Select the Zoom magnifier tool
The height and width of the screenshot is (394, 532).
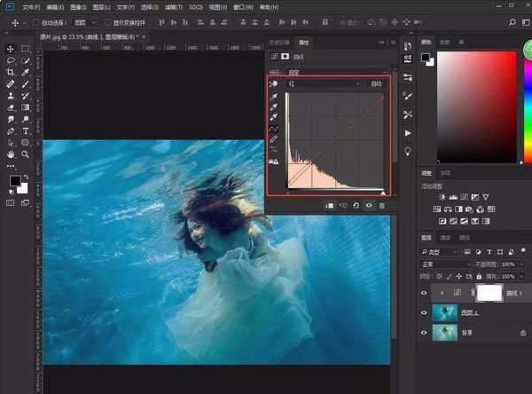click(x=27, y=154)
